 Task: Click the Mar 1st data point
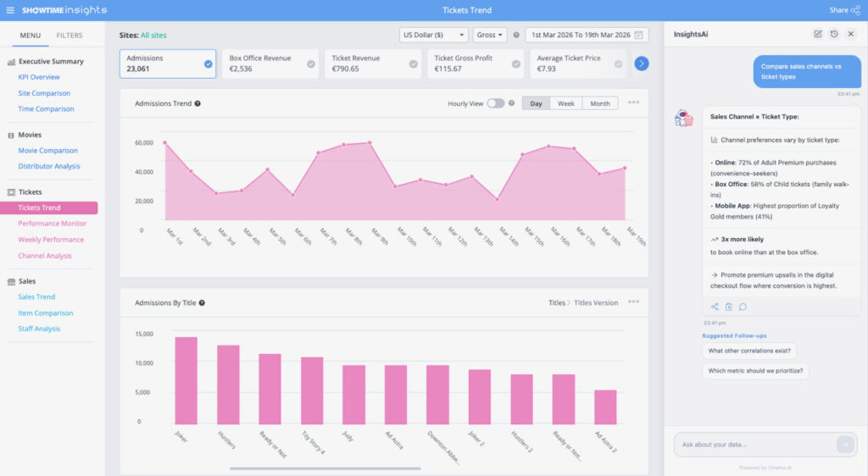click(x=165, y=142)
